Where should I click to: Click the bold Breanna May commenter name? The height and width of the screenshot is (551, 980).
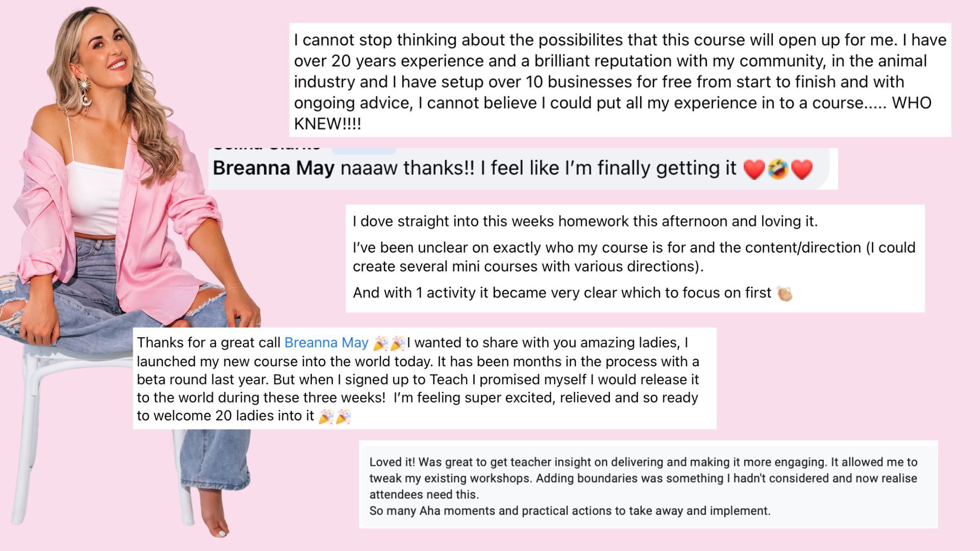(273, 168)
